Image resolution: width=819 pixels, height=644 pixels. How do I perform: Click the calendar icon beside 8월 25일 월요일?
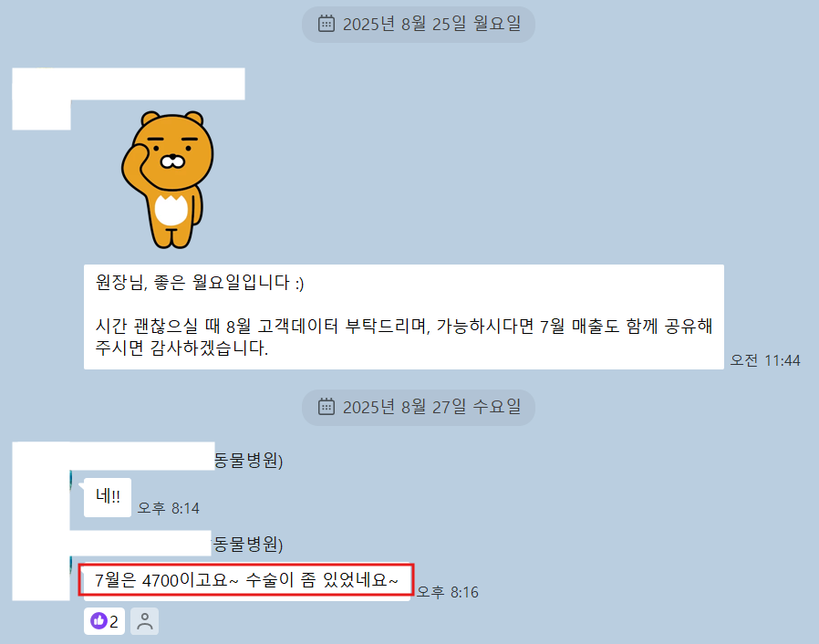click(x=327, y=24)
